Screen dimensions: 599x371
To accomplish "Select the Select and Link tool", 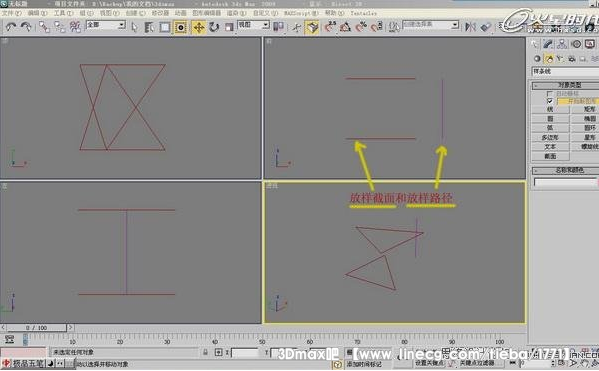I will click(44, 27).
